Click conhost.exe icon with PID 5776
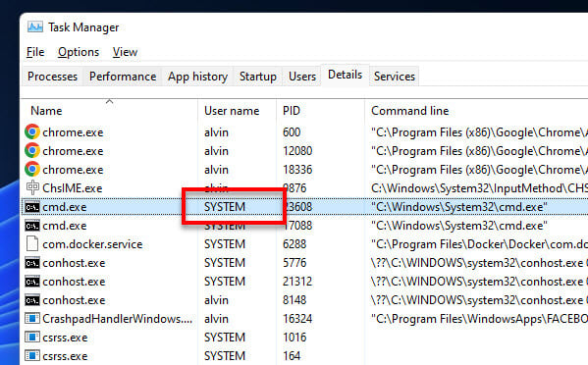588x365 pixels. pos(32,263)
